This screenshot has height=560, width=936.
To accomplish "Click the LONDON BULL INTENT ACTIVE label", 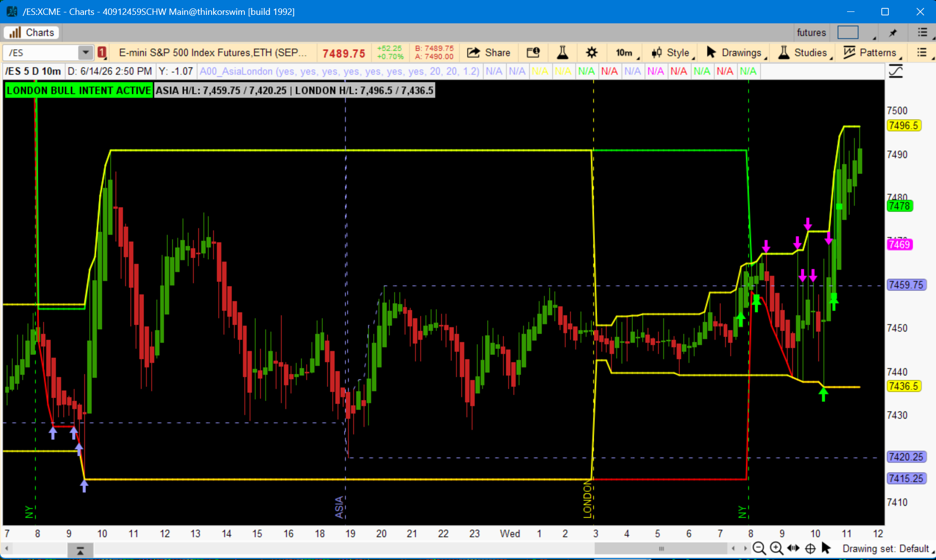I will (x=78, y=90).
